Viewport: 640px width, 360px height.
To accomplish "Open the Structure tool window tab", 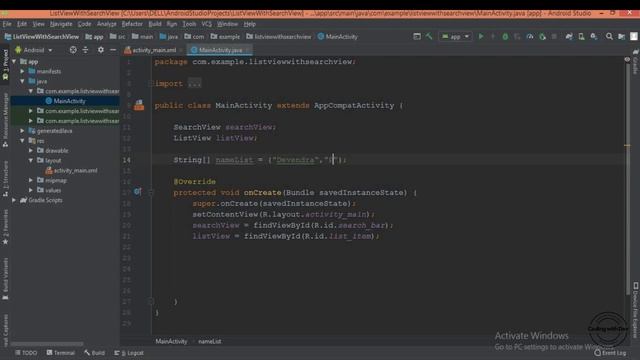I will click(5, 179).
